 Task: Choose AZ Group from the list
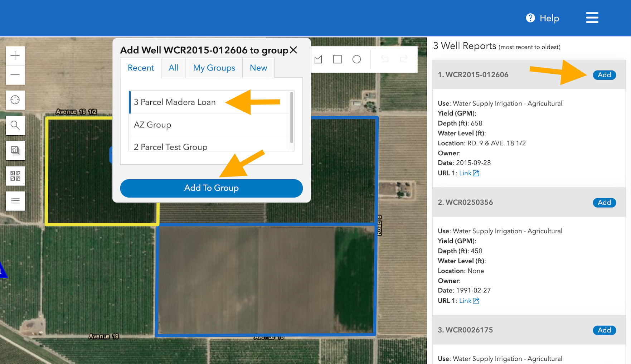(152, 125)
